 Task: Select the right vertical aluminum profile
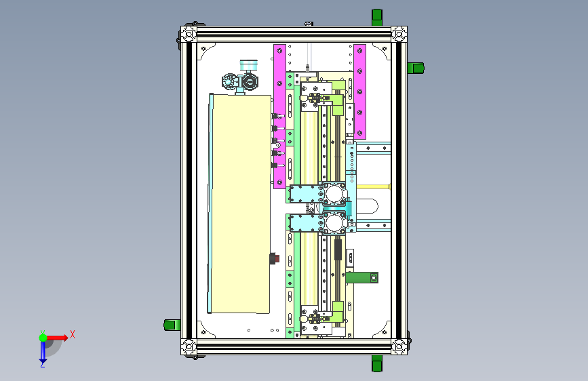click(x=399, y=190)
